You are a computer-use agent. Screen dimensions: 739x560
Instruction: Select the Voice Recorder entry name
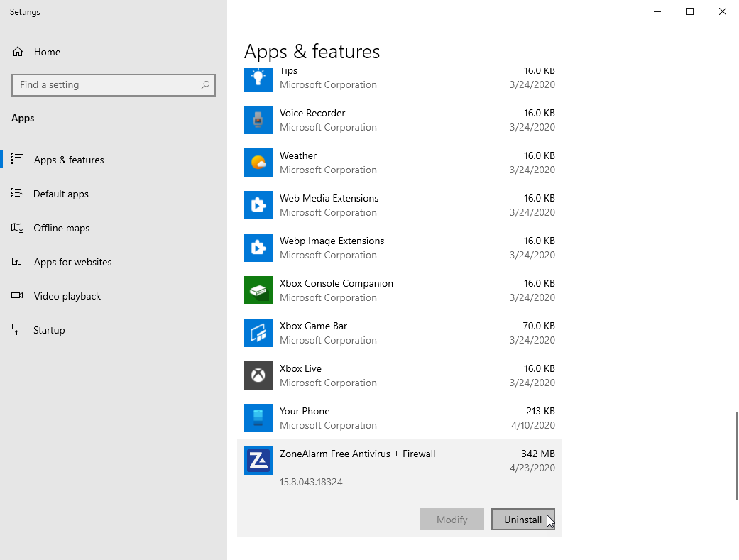pos(312,113)
